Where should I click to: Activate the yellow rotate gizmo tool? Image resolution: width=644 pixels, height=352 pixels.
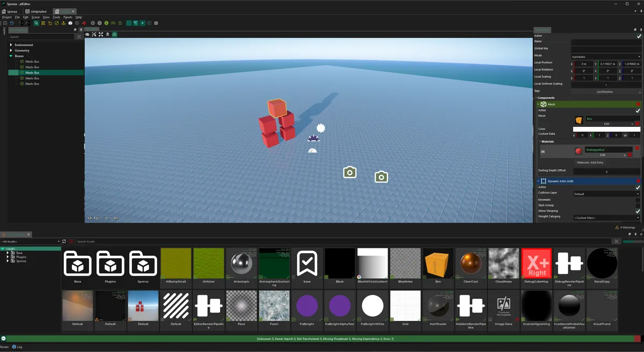point(50,23)
